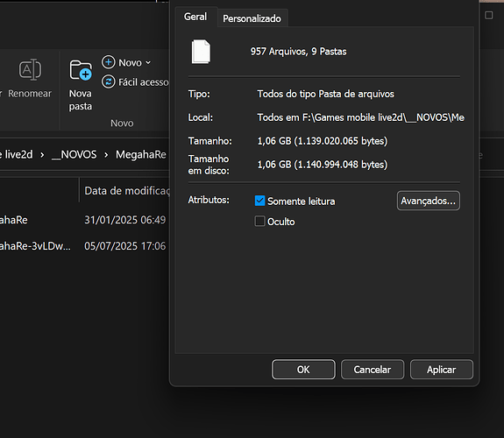The width and height of the screenshot is (504, 438).
Task: Click the Cancelar button
Action: pos(373,370)
